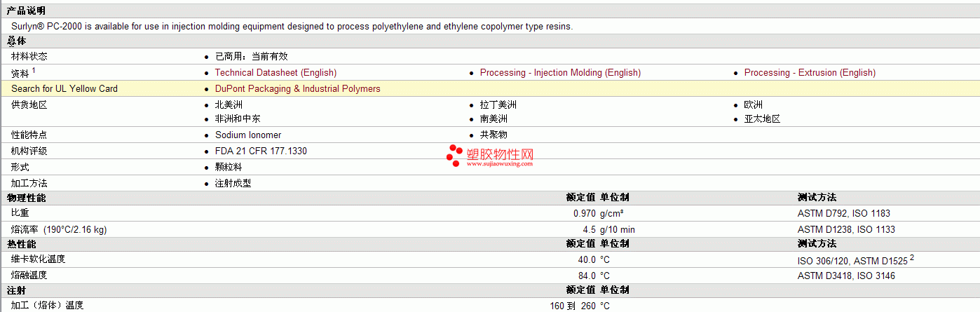The image size is (980, 312).
Task: Click the 加工（熔体）温度 property label
Action: click(48, 305)
